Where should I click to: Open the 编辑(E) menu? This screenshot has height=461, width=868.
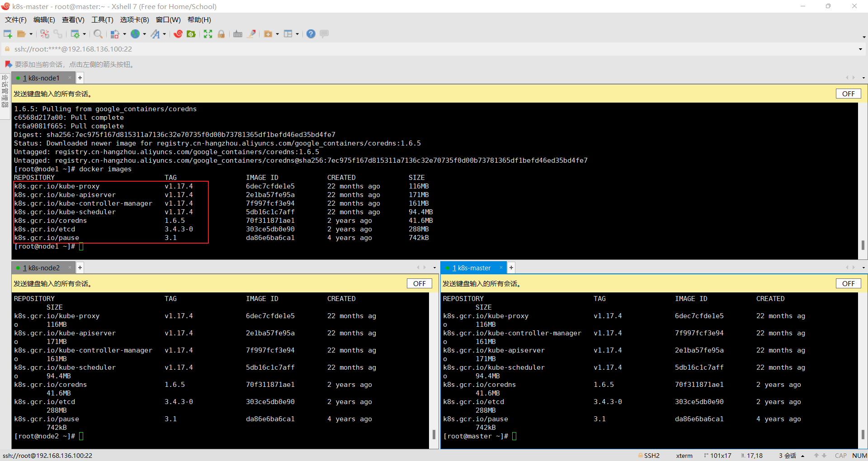44,20
